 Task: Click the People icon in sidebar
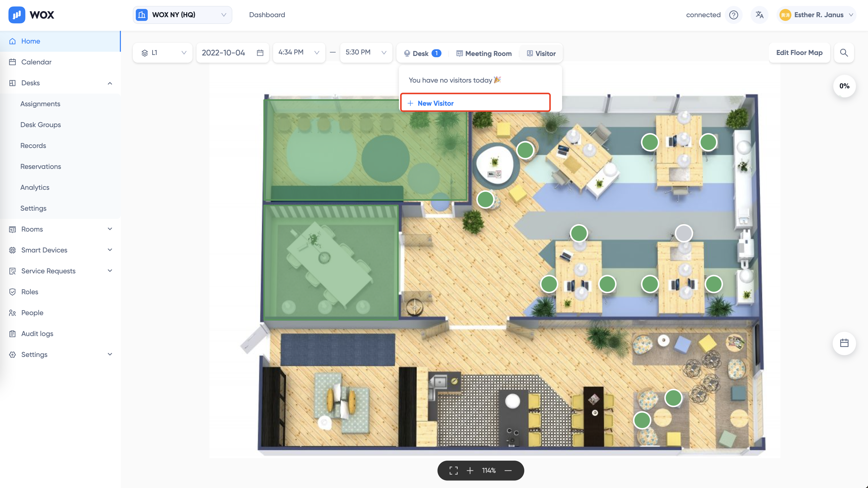12,313
